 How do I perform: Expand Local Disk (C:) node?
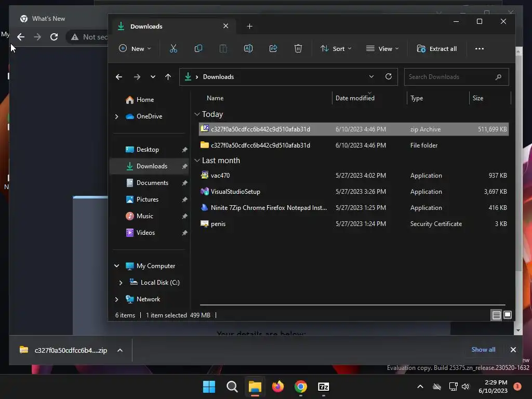tap(121, 283)
